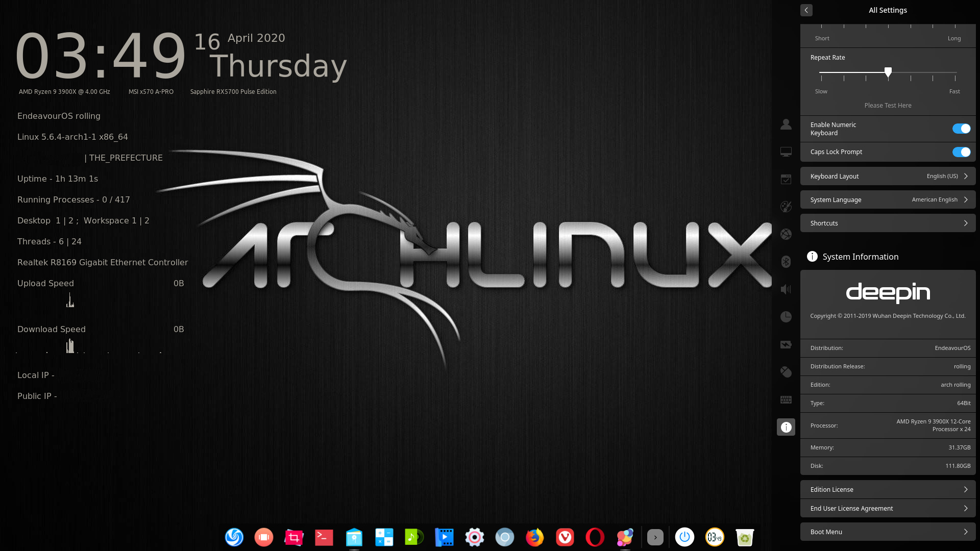This screenshot has width=980, height=551.
Task: Launch Deepin Screenshot from dock
Action: click(x=294, y=537)
